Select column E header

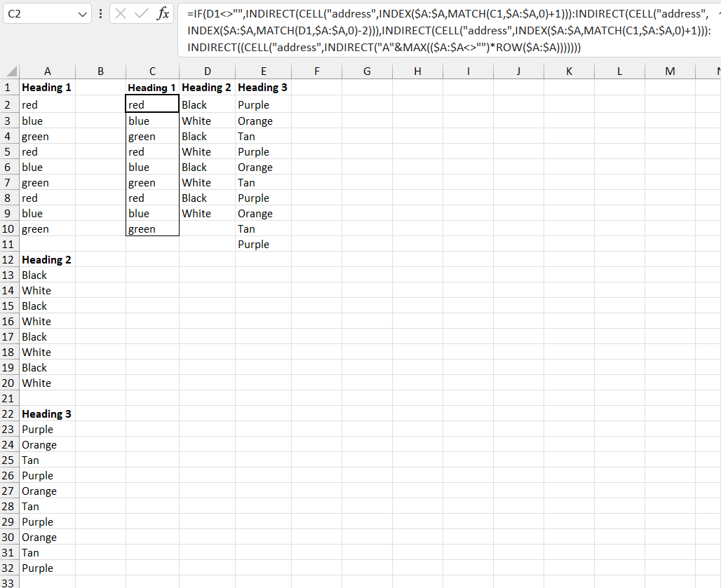pos(264,71)
